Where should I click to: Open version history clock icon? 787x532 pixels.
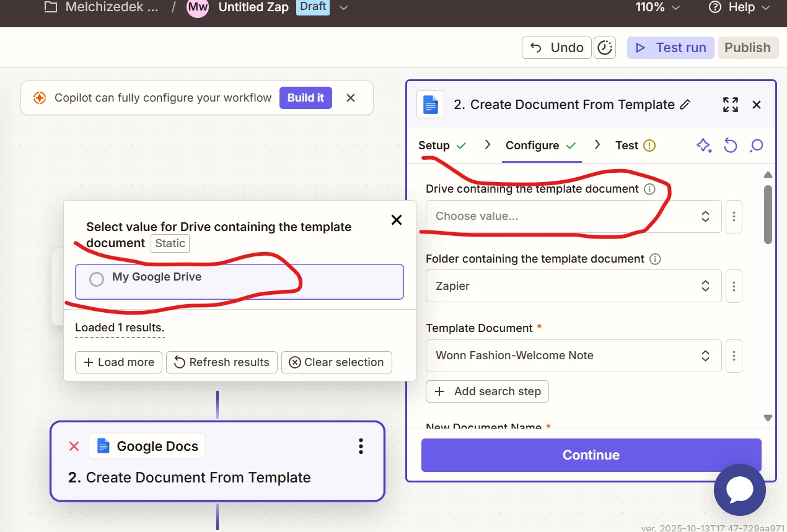604,48
